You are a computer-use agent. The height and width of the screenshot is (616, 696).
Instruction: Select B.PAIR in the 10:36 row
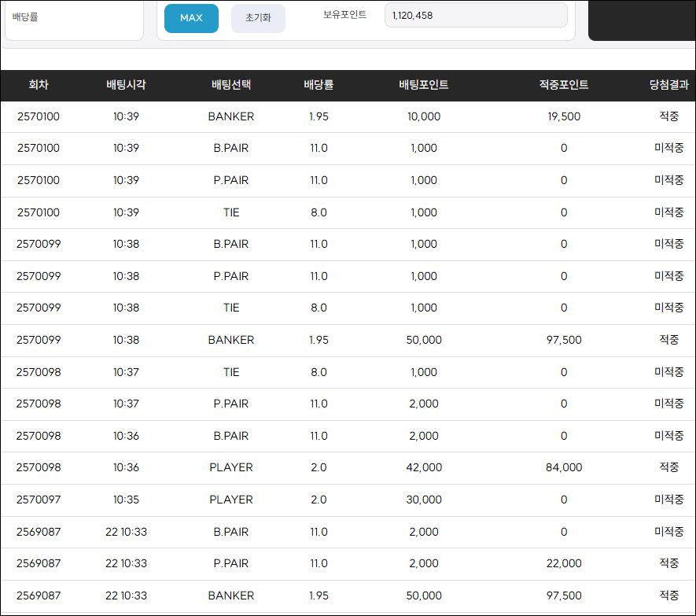click(x=231, y=436)
